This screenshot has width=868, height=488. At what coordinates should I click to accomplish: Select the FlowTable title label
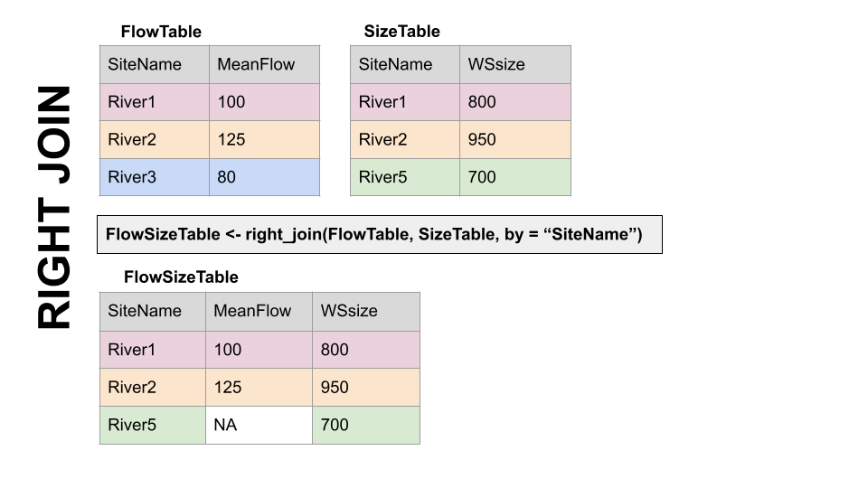click(x=161, y=32)
